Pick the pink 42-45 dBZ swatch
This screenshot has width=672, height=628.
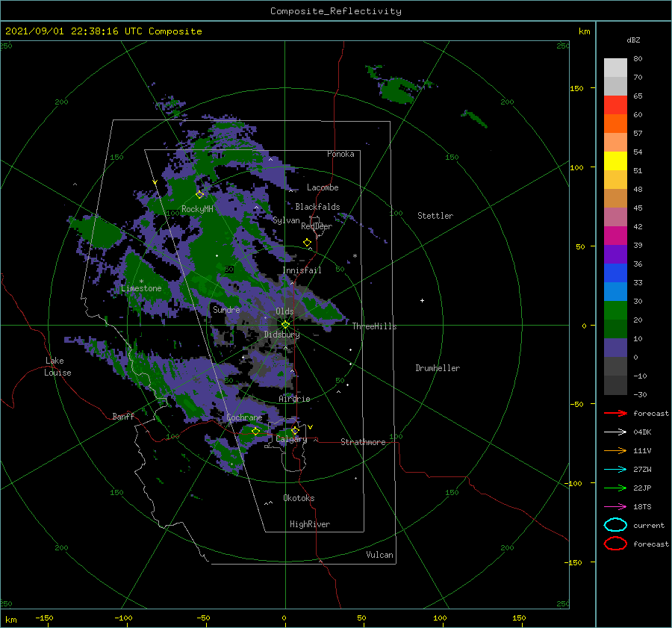tap(615, 217)
